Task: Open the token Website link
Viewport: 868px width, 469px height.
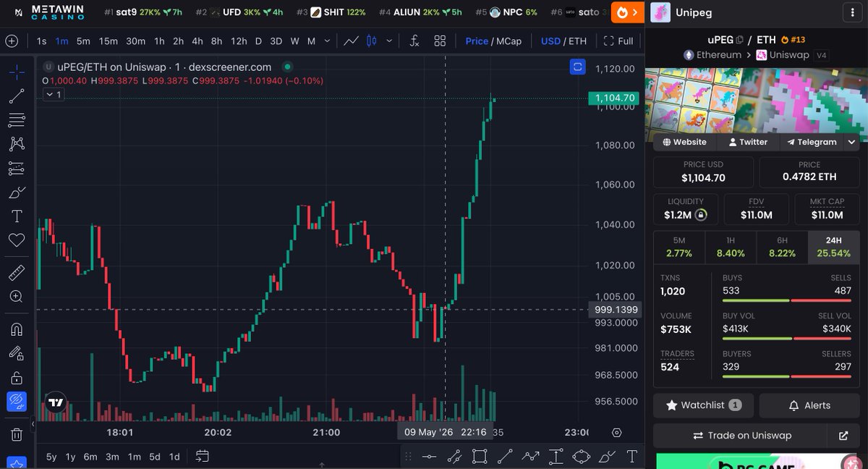Action: (x=684, y=142)
